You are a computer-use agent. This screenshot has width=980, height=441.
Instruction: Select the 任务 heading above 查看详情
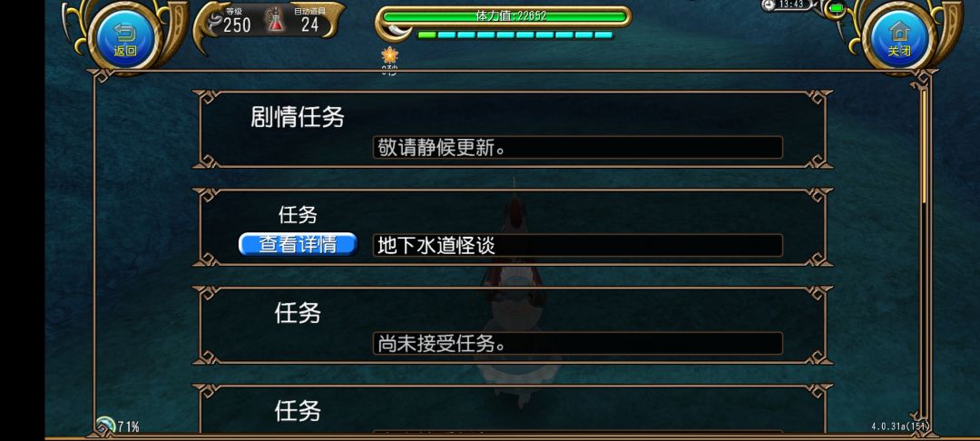click(x=298, y=215)
